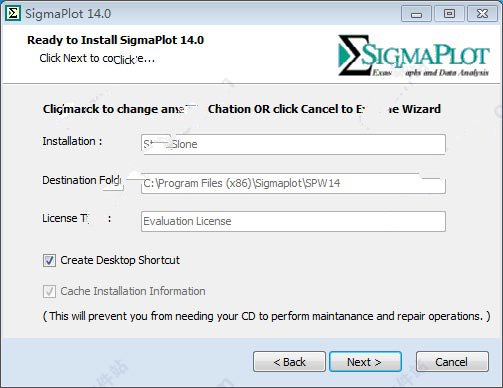503x388 pixels.
Task: Click the SigmaPlot title bar icon
Action: point(13,13)
